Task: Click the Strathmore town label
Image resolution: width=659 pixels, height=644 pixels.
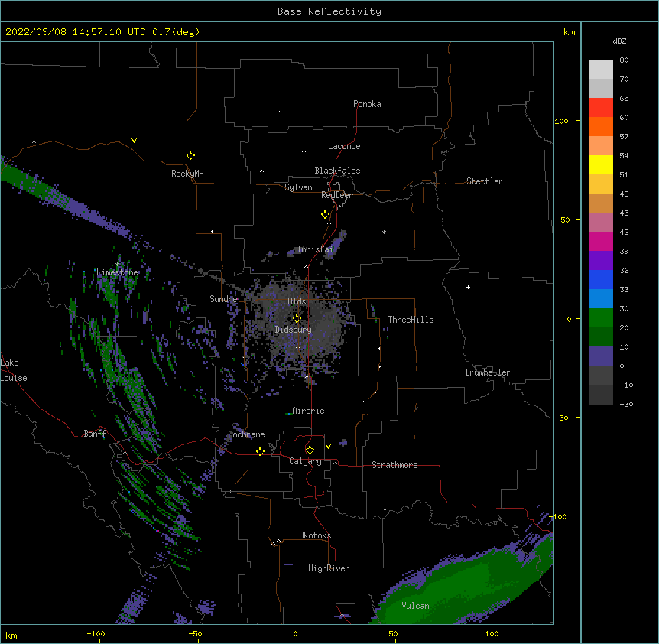Action: point(394,465)
